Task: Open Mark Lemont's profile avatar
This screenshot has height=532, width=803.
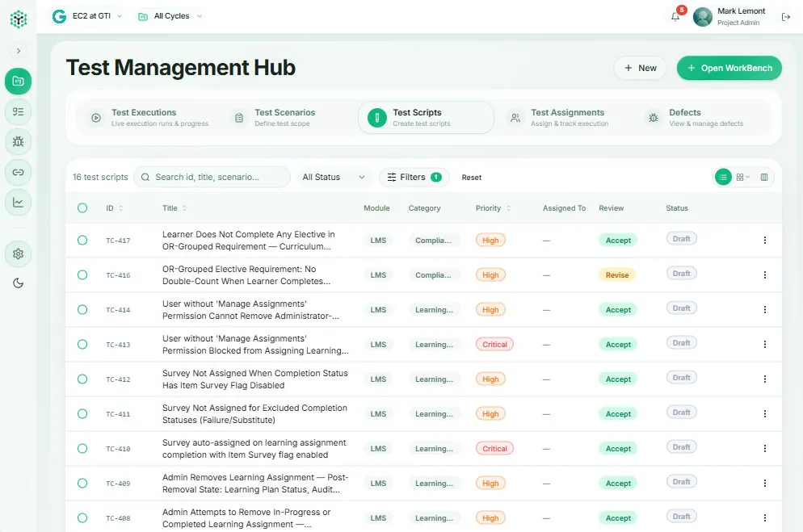Action: point(703,17)
